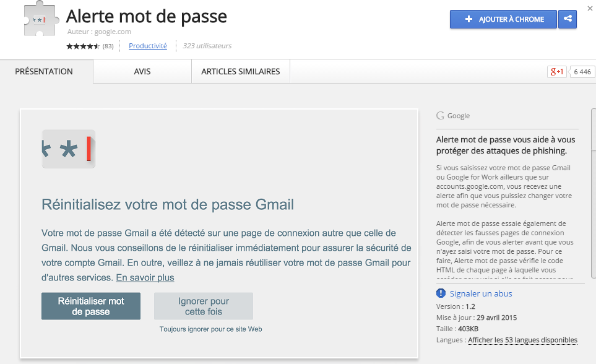
Task: Click the Auteur : google.com text
Action: pos(99,32)
